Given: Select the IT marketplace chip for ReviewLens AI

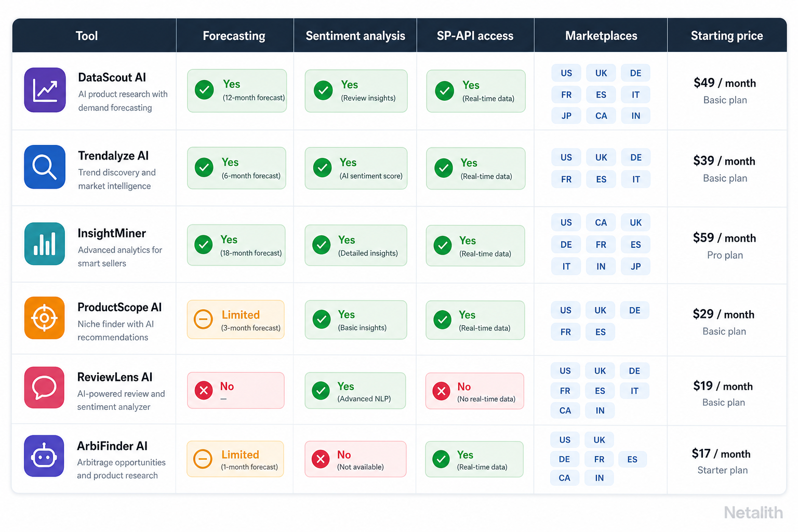Looking at the screenshot, I should (x=634, y=391).
